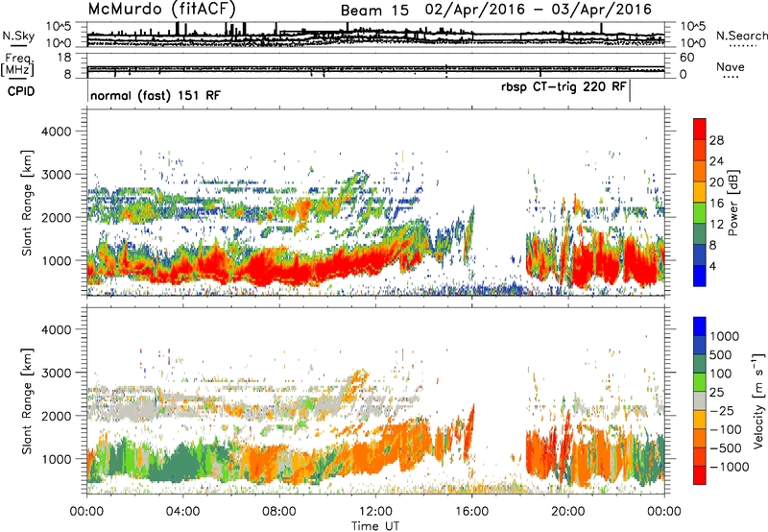768x532 pixels.
Task: Click the 16:00 time axis label
Action: 471,512
